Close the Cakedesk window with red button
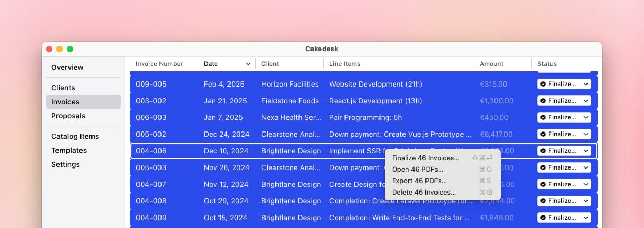This screenshot has width=644, height=228. 49,49
